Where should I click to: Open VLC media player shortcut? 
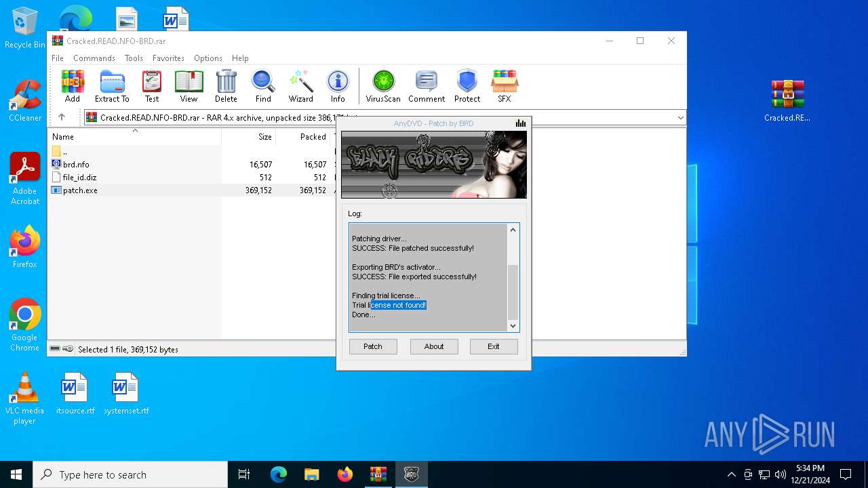pos(24,399)
